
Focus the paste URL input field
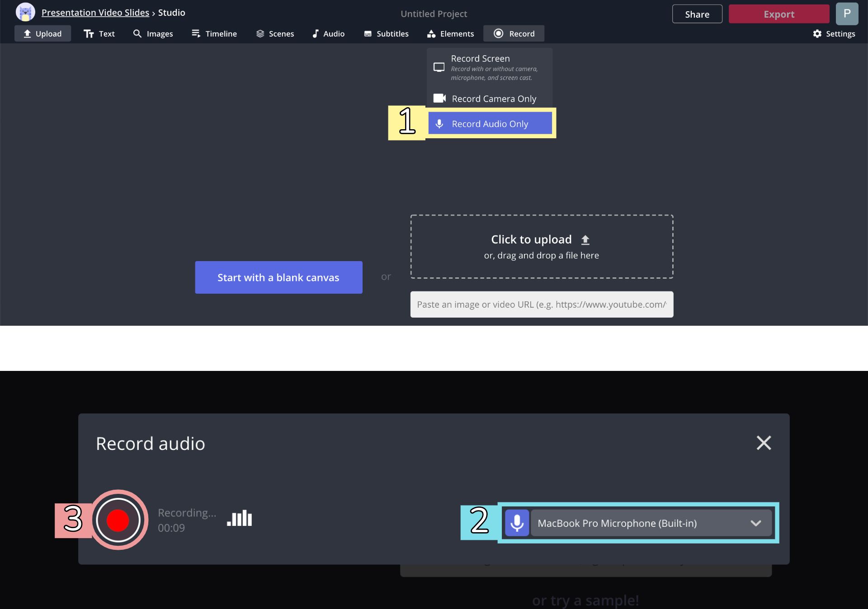pyautogui.click(x=542, y=304)
